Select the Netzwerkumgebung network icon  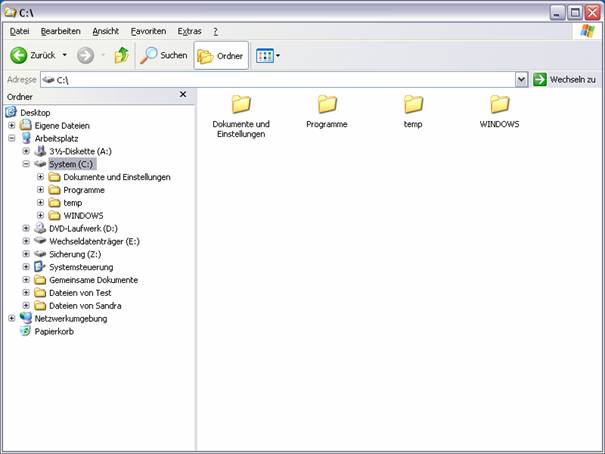tap(26, 318)
